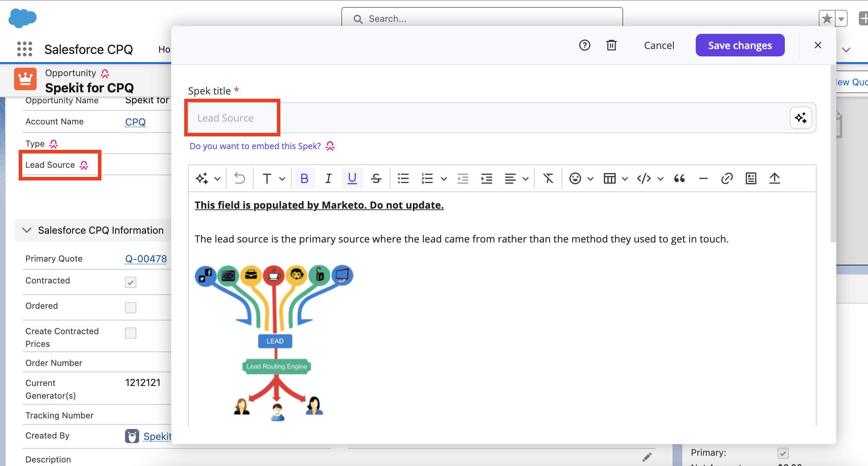Viewport: 868px width, 466px height.
Task: Open the AI assist toolbar sparkle tool
Action: (202, 178)
